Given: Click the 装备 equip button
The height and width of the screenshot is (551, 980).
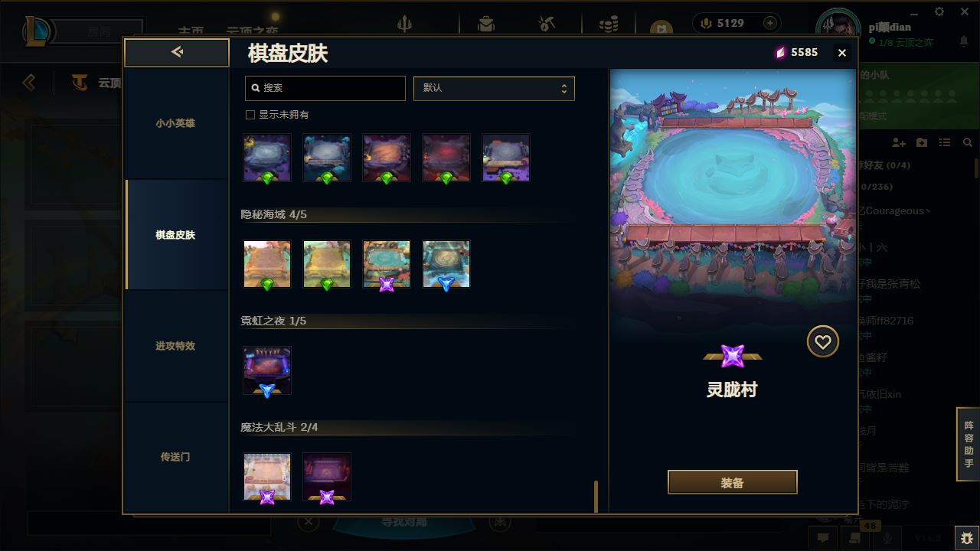Looking at the screenshot, I should tap(733, 483).
